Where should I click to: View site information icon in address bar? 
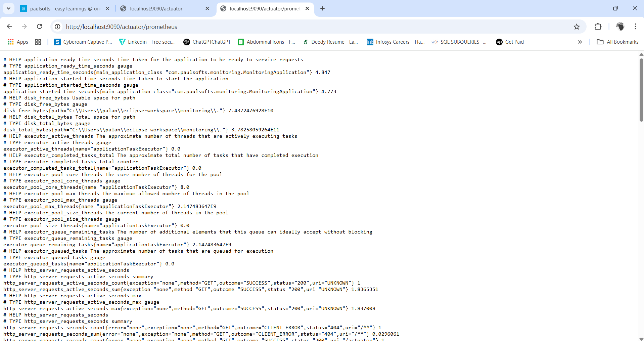(x=58, y=27)
